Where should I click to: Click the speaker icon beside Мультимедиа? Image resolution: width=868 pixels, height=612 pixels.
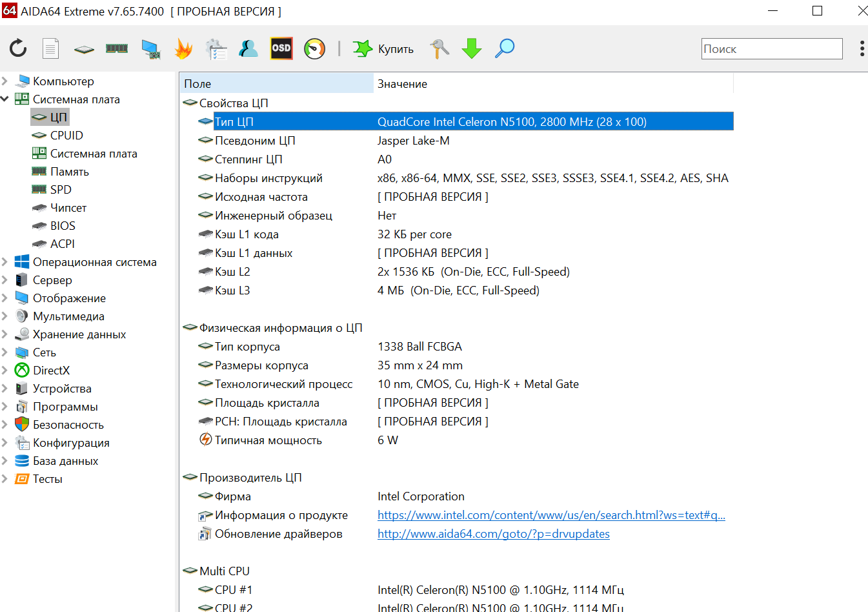(x=22, y=316)
